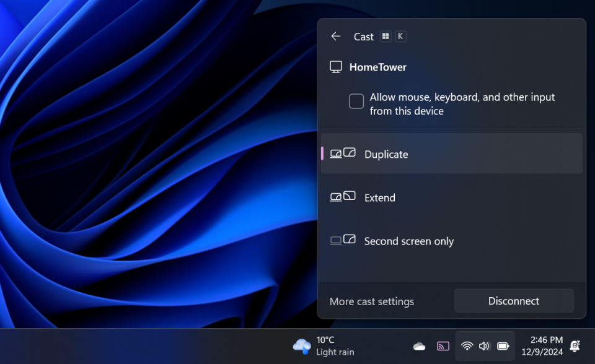
Task: Click the HomeTower monitor icon
Action: tap(337, 66)
